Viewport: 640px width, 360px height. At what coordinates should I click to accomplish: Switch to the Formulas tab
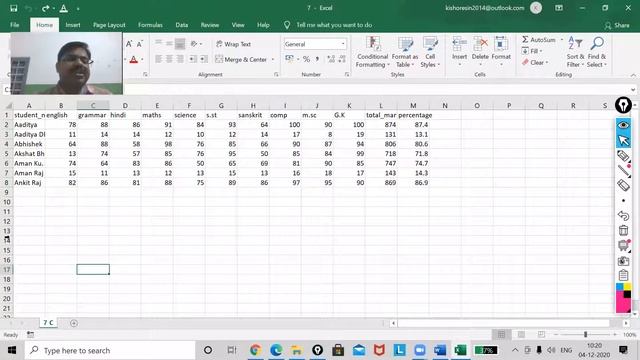tap(150, 25)
